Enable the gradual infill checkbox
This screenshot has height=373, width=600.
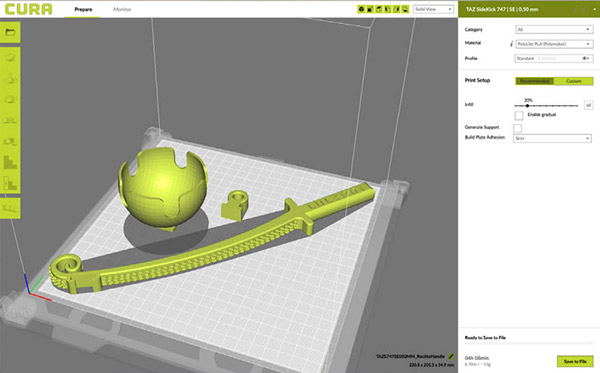pyautogui.click(x=519, y=115)
